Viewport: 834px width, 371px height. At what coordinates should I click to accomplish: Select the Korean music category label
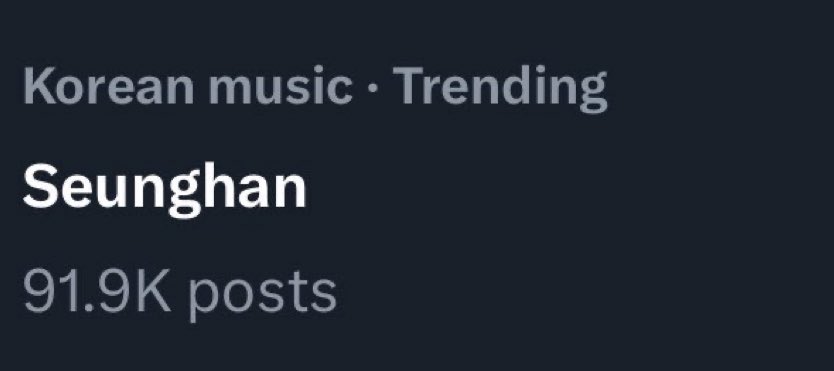(x=188, y=86)
